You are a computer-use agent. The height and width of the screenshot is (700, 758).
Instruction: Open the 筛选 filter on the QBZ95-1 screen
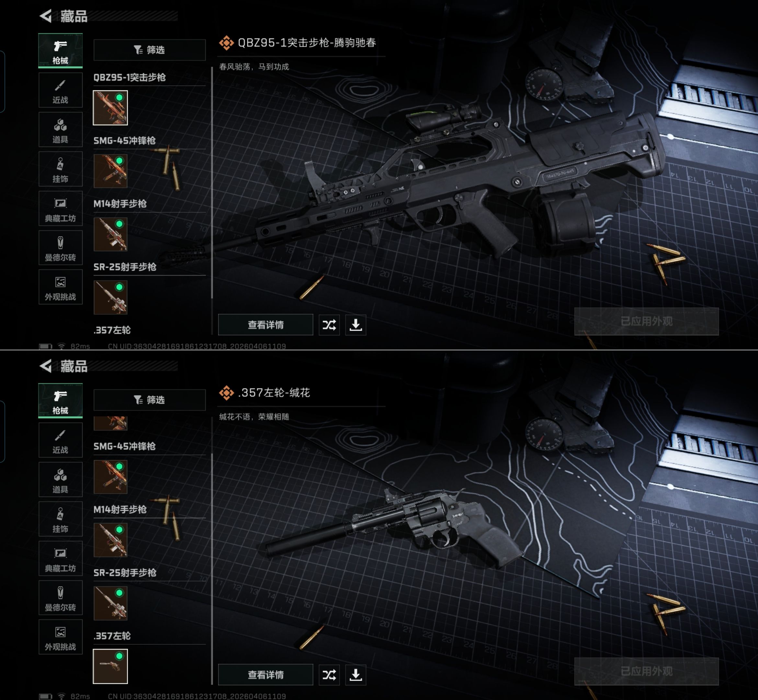click(150, 50)
